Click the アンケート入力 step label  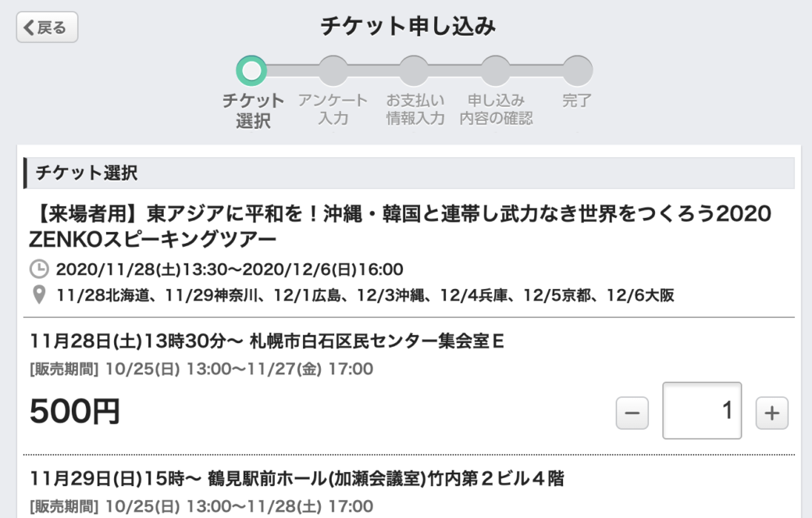pyautogui.click(x=333, y=109)
